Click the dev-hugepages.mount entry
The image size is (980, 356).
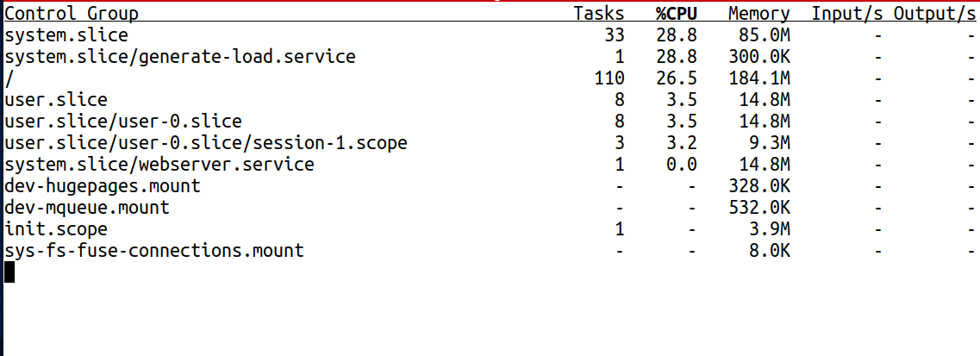tap(103, 186)
